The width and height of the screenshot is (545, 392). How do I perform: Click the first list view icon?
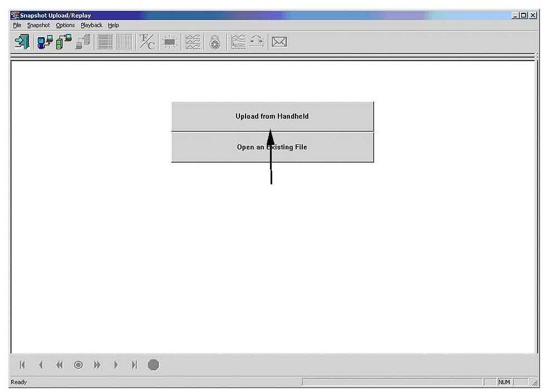pyautogui.click(x=106, y=43)
